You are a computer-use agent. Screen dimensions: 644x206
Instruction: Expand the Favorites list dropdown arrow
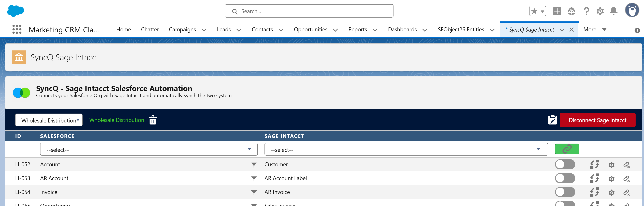543,11
